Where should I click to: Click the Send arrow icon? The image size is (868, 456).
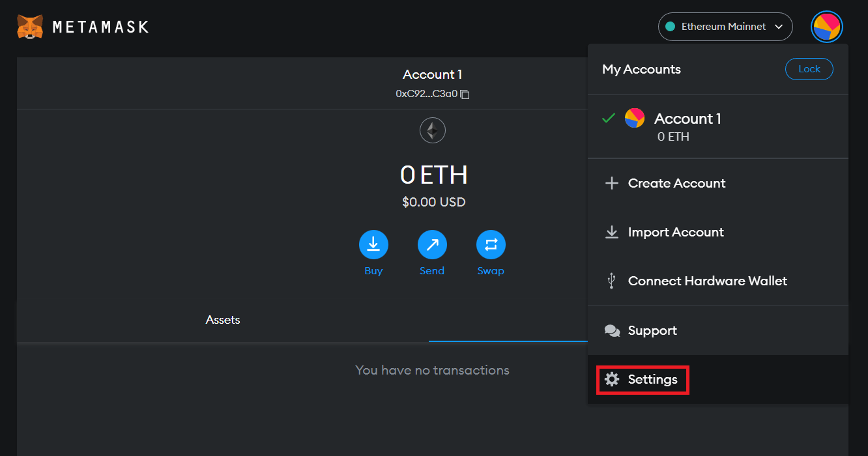[x=432, y=245]
